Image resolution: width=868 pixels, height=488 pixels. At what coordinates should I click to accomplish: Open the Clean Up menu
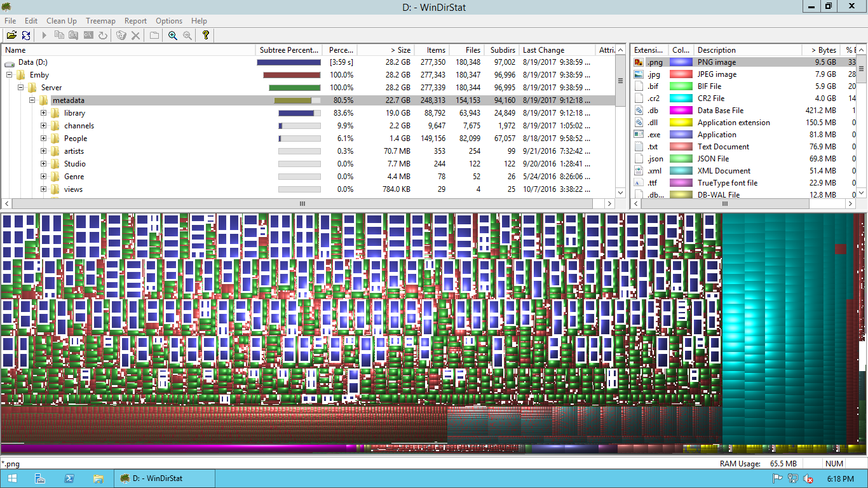tap(62, 21)
